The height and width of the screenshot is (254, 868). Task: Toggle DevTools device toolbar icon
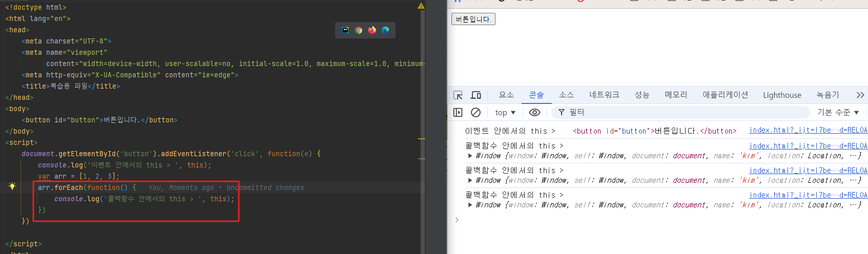(476, 95)
